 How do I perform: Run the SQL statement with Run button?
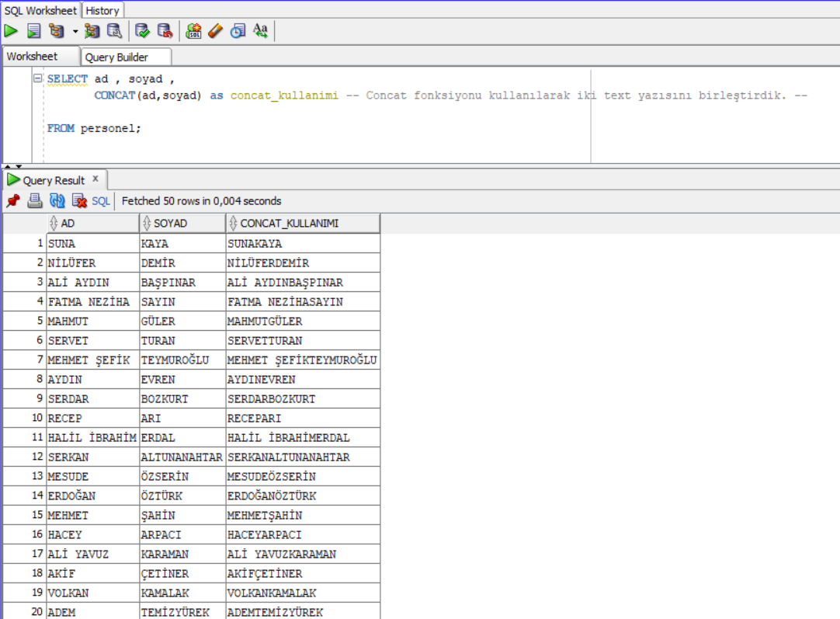click(x=10, y=31)
